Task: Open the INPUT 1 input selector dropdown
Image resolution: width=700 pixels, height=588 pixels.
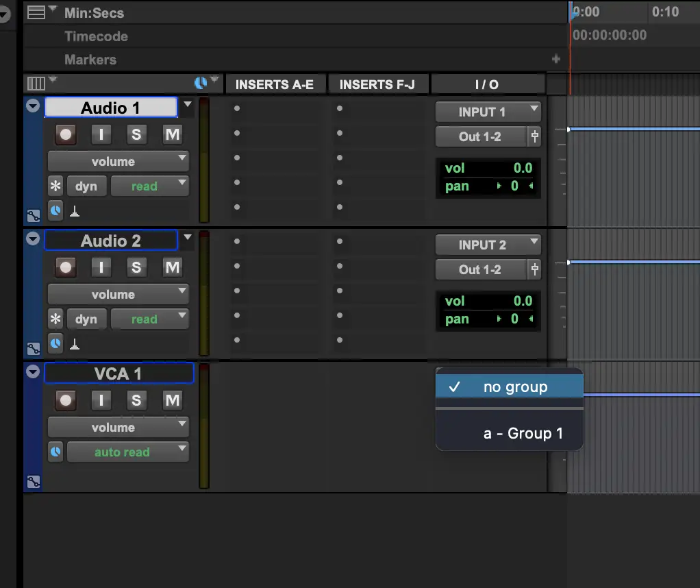Action: (x=488, y=112)
